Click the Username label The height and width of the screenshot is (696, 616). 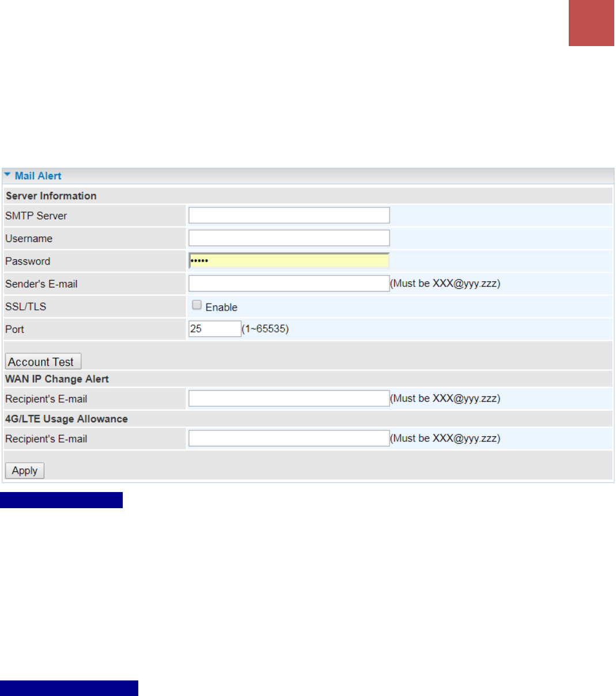tap(29, 239)
